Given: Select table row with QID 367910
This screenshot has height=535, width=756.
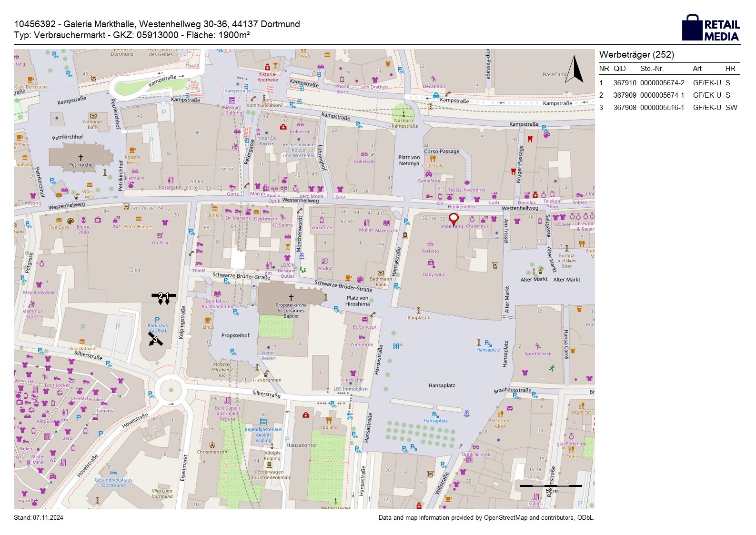Looking at the screenshot, I should tap(669, 83).
